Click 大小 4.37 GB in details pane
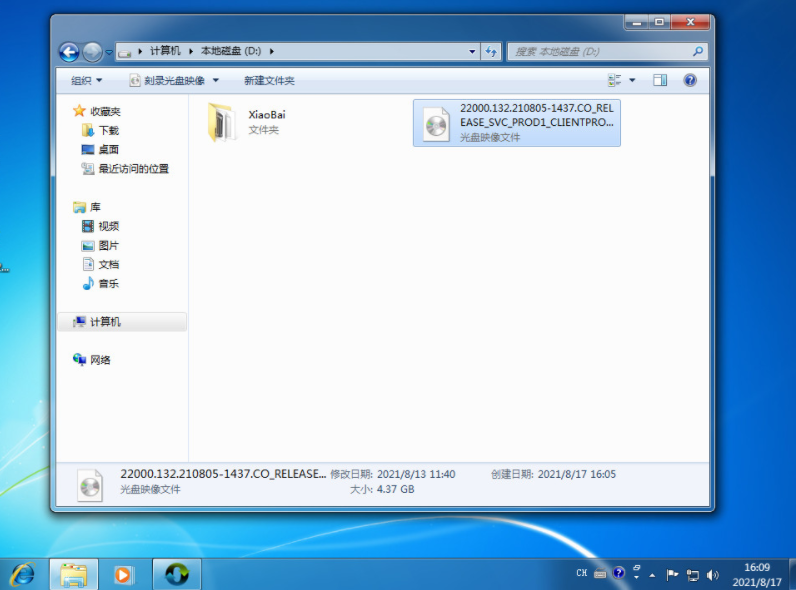The width and height of the screenshot is (796, 590). [382, 489]
